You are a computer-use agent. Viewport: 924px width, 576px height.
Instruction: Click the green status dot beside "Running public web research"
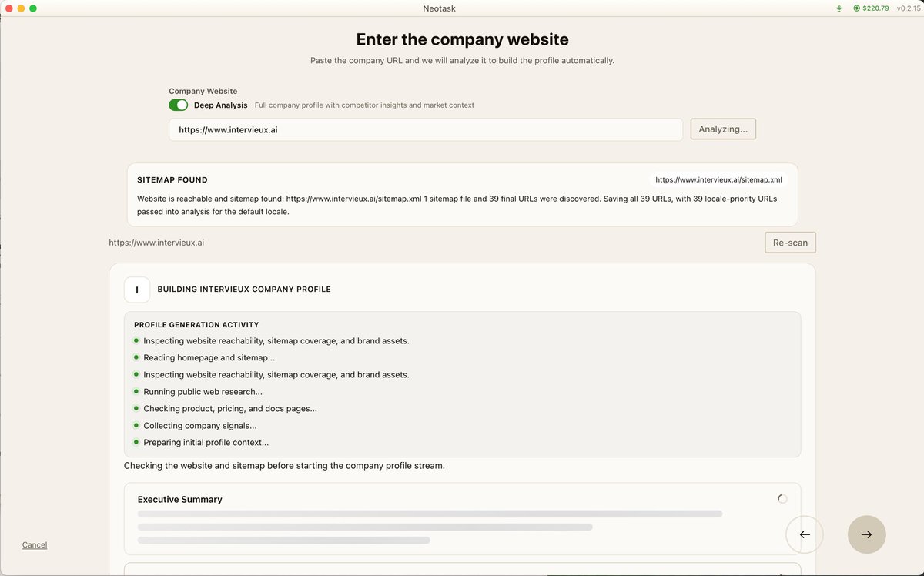coord(136,391)
